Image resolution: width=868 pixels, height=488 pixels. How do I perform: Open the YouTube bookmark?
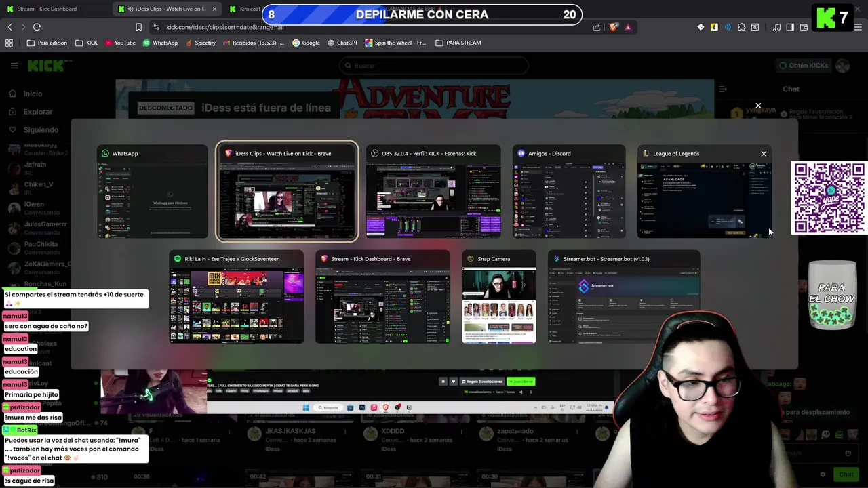click(x=119, y=43)
